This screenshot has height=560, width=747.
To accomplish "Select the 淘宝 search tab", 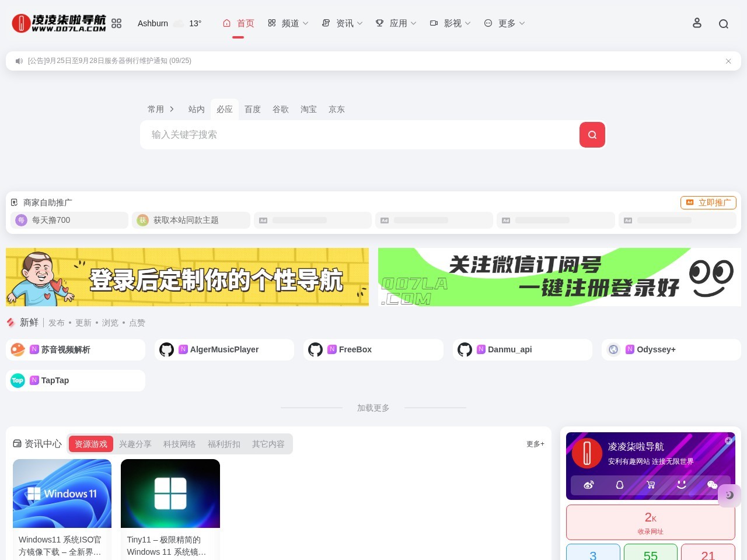I will click(x=309, y=109).
